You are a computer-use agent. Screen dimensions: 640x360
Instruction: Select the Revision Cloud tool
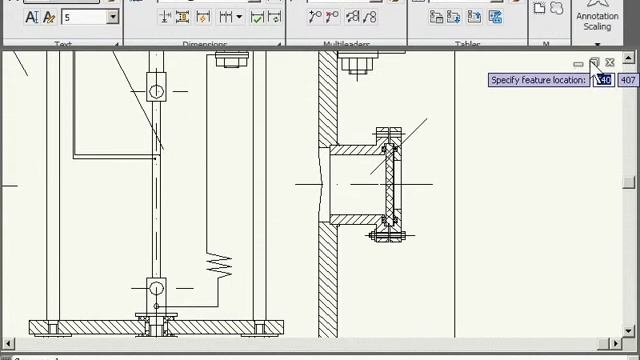point(557,8)
